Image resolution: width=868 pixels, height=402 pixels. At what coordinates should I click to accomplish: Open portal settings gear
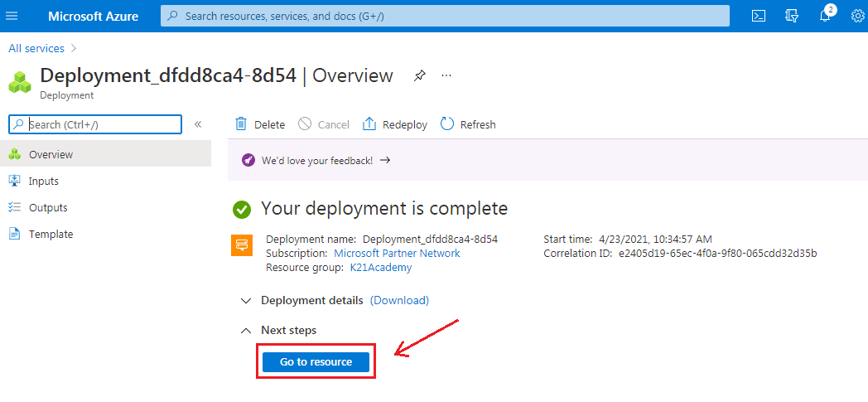[x=857, y=16]
